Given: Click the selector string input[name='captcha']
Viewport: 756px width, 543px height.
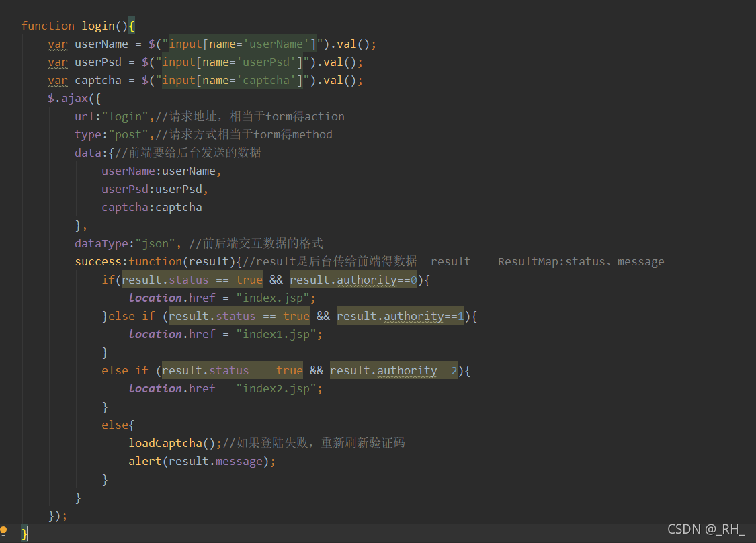Looking at the screenshot, I should click(233, 80).
